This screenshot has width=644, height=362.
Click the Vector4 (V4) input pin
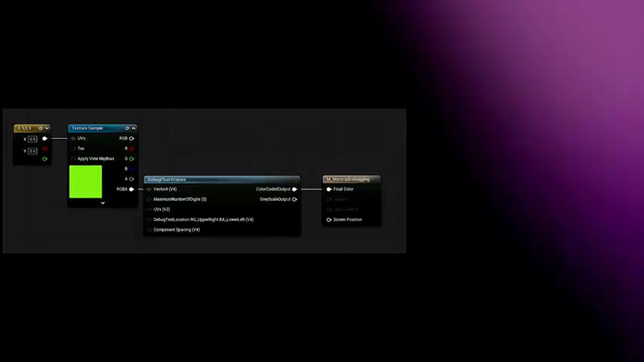coord(149,189)
